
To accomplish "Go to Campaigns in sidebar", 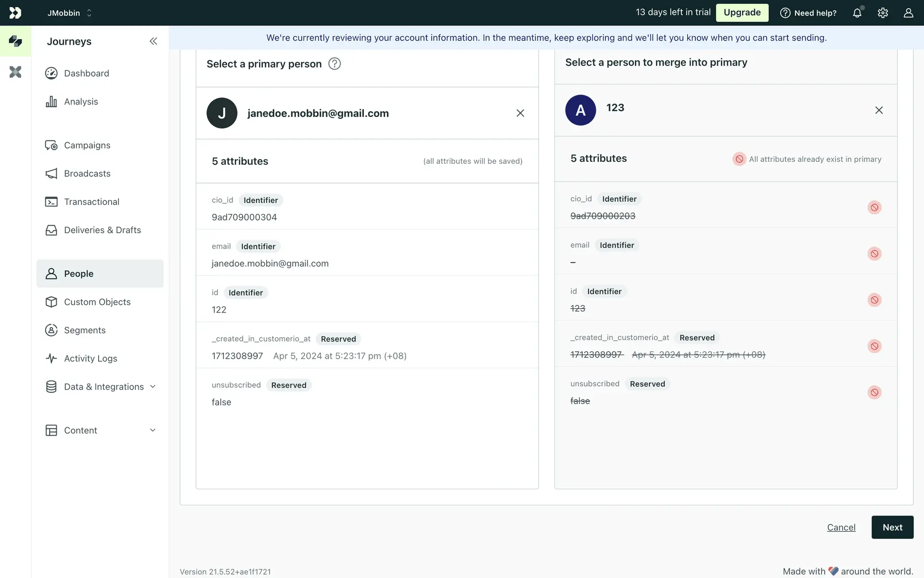I will (x=87, y=145).
